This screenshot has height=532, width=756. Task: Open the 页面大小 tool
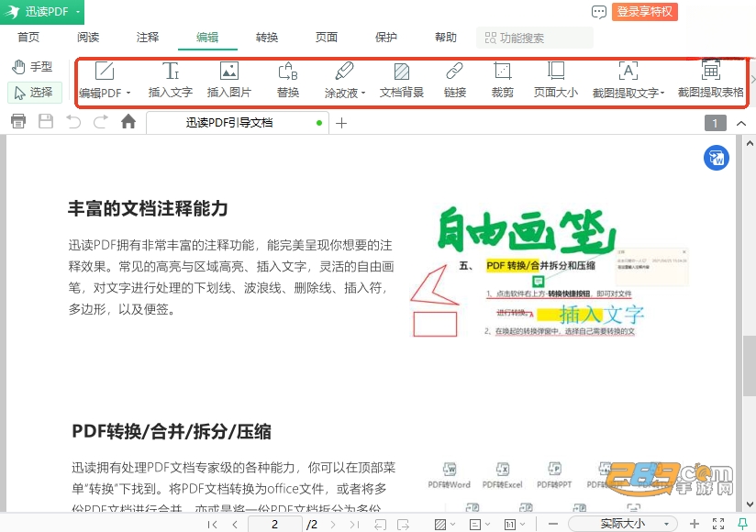(x=555, y=80)
